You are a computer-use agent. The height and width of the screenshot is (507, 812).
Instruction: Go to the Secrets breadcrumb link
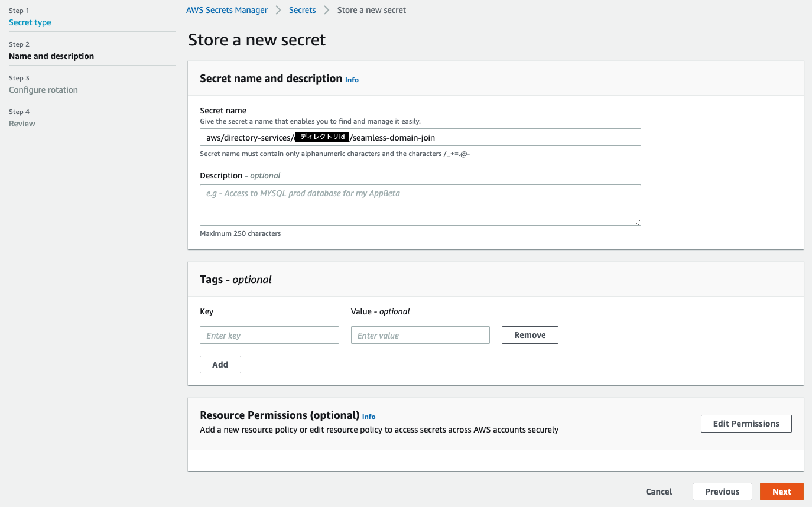tap(302, 10)
